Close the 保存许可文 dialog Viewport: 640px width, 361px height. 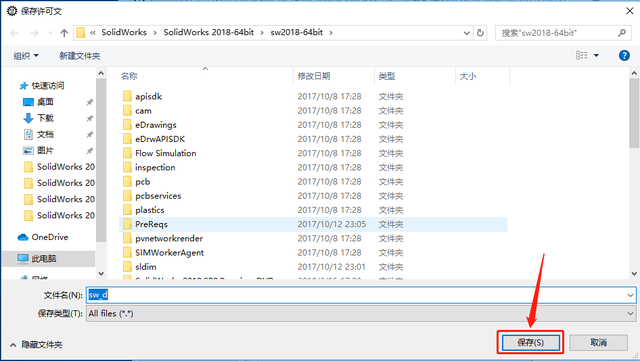point(630,11)
